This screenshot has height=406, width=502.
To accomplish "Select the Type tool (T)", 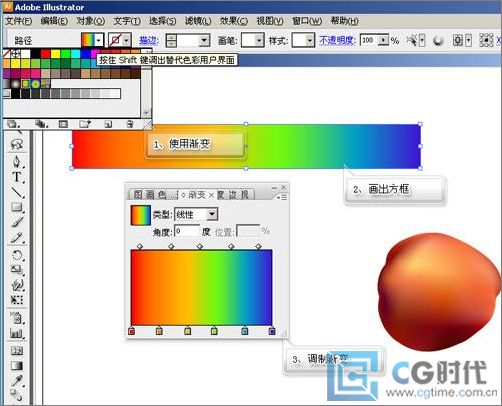I will pyautogui.click(x=17, y=177).
